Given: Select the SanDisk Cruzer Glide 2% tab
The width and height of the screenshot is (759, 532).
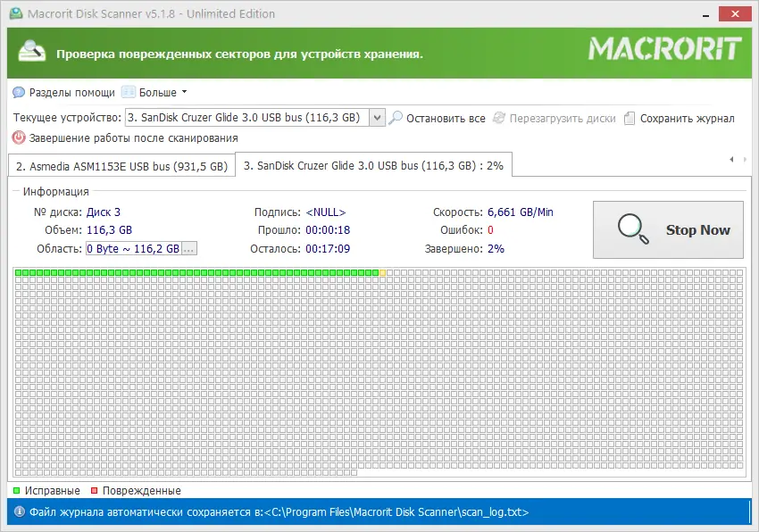Looking at the screenshot, I should point(373,165).
